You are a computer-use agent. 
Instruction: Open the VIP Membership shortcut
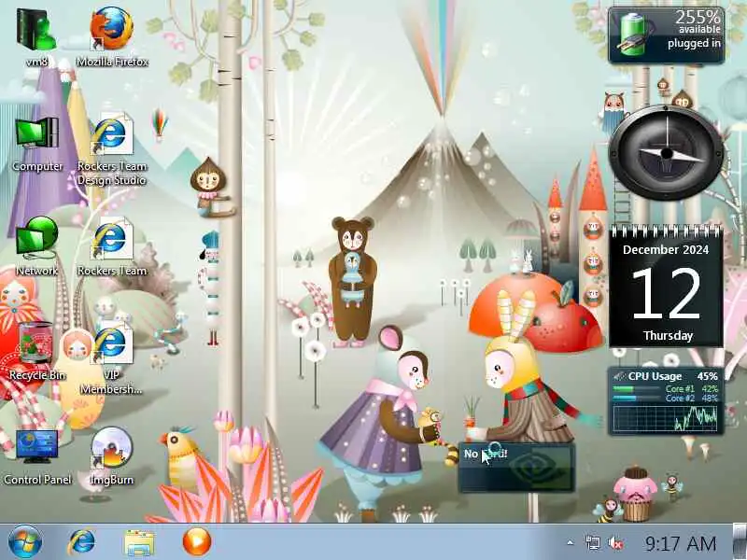(x=112, y=358)
